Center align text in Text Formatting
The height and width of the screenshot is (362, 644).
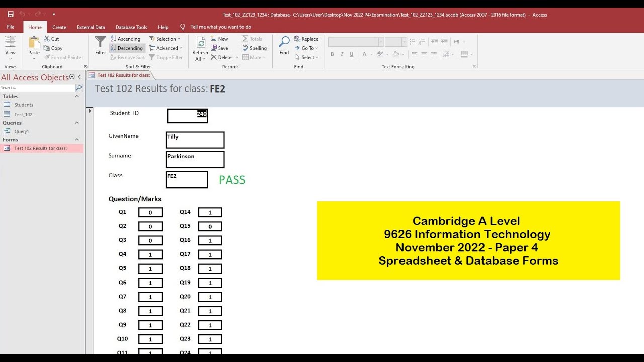tap(424, 54)
